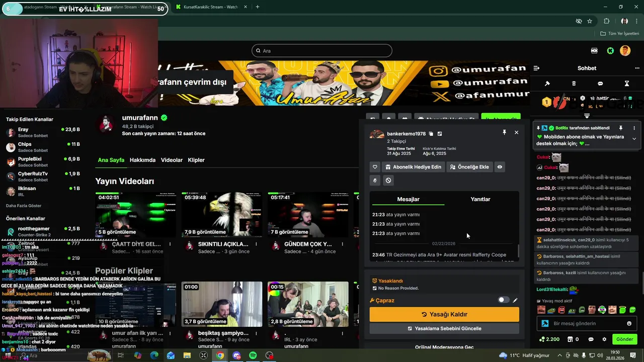Viewport: 644px width, 362px height.
Task: Click the Ara search field
Action: point(322,51)
